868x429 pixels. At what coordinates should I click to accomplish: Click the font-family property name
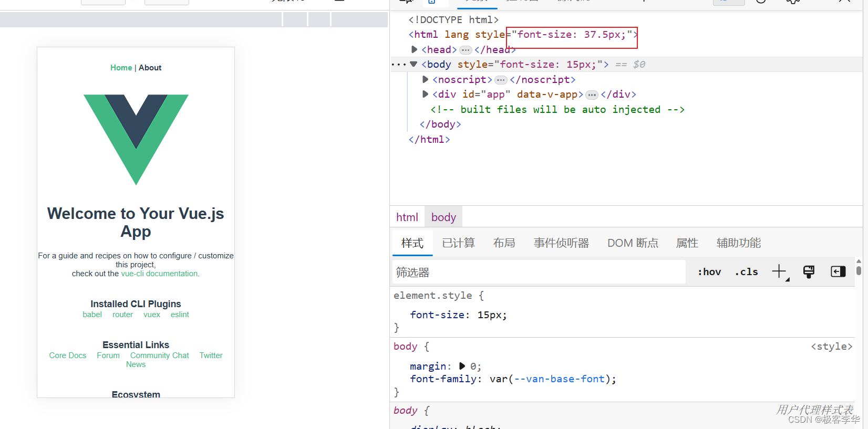point(443,379)
